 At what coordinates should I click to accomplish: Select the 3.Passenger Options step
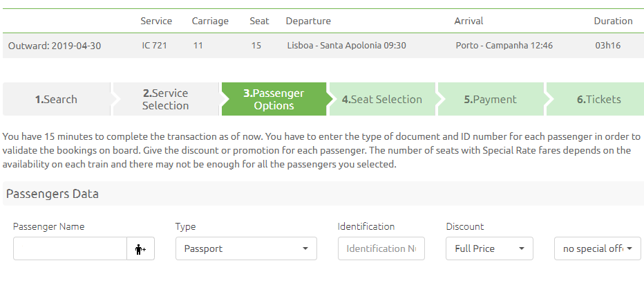(x=274, y=99)
